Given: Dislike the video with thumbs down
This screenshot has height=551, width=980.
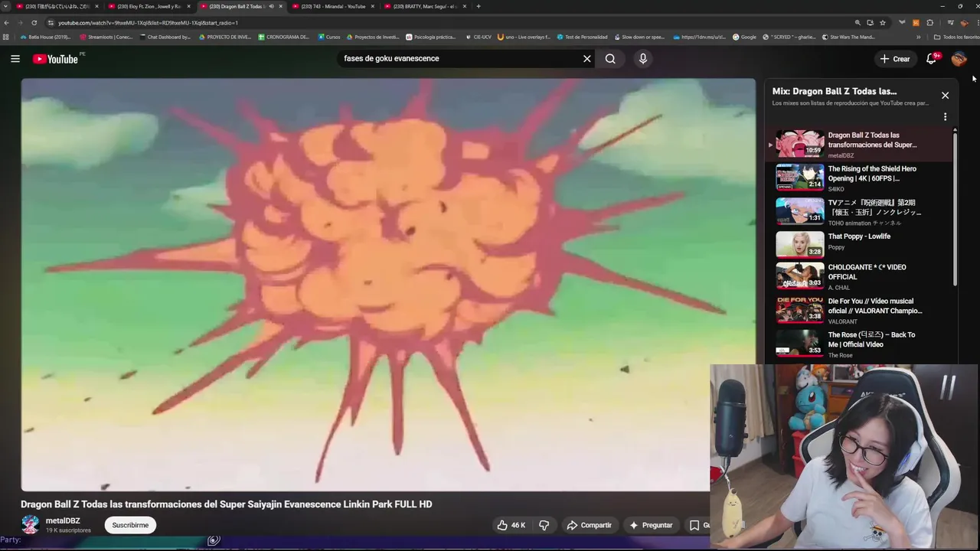Looking at the screenshot, I should [544, 525].
